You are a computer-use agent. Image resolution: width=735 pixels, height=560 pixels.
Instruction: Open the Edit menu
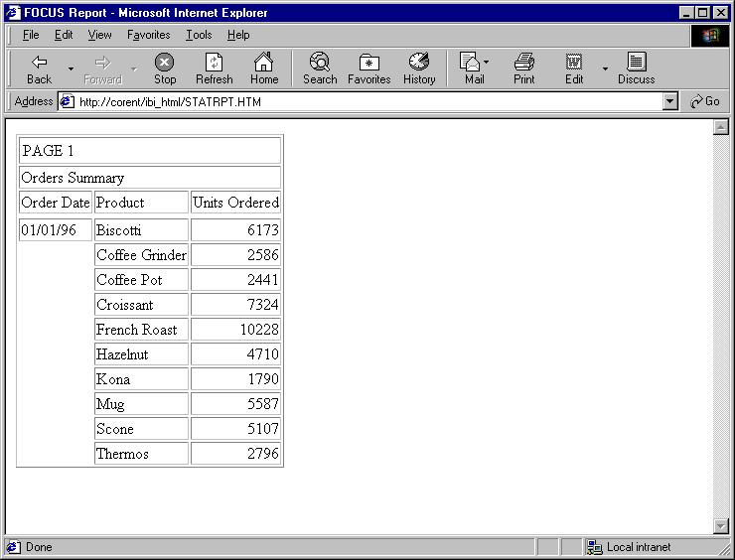pos(64,35)
